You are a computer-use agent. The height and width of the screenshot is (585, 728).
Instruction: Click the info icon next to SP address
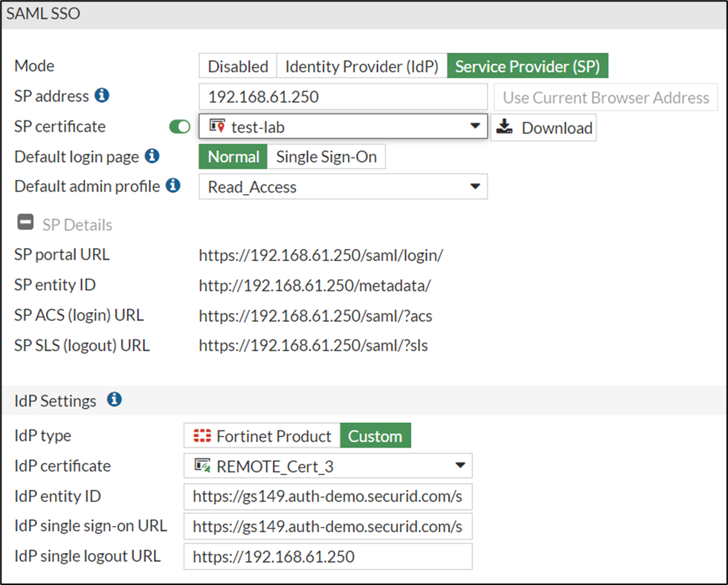[103, 95]
